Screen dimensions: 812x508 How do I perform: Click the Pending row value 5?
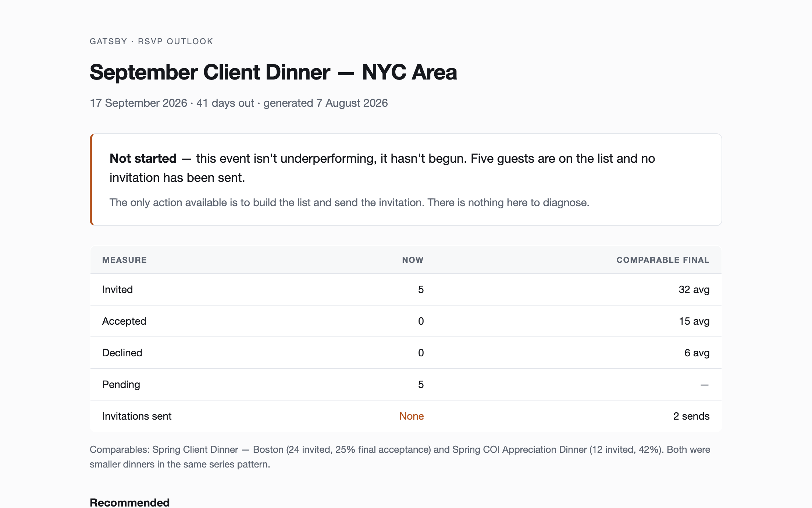(x=421, y=384)
